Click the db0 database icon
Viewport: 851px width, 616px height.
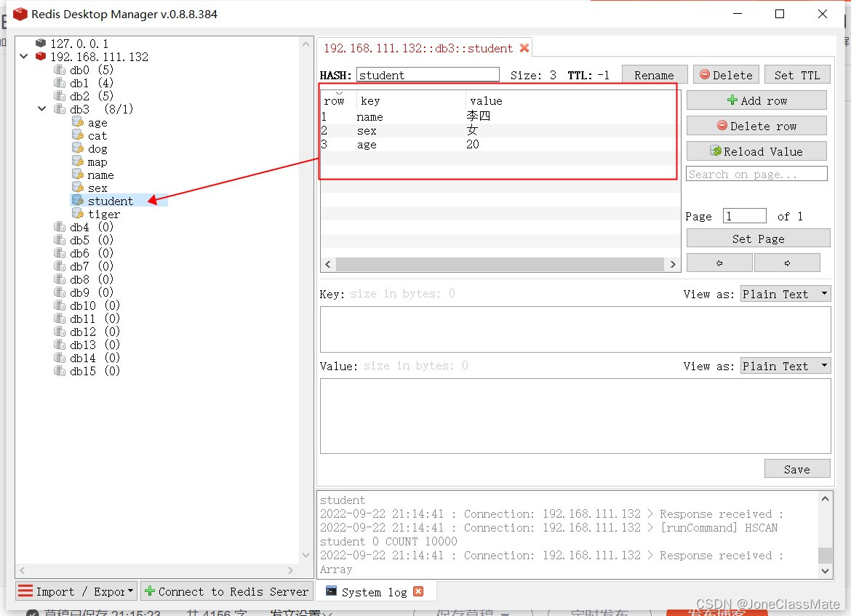[x=60, y=70]
